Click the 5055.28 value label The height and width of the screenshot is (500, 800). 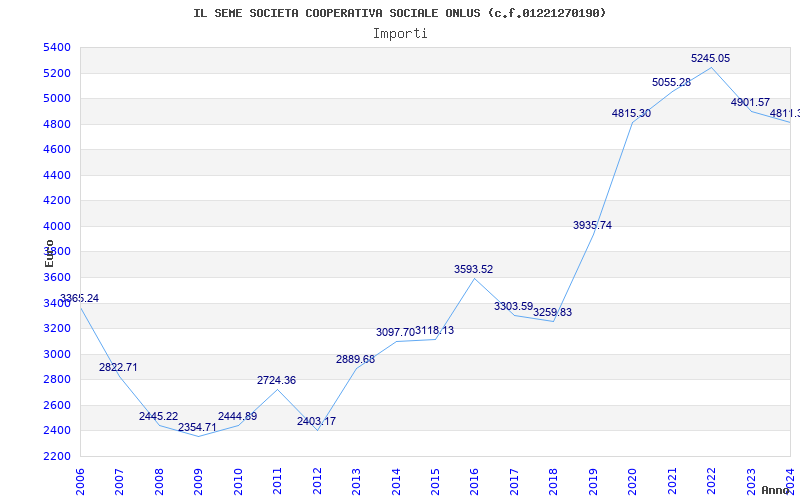pyautogui.click(x=671, y=83)
